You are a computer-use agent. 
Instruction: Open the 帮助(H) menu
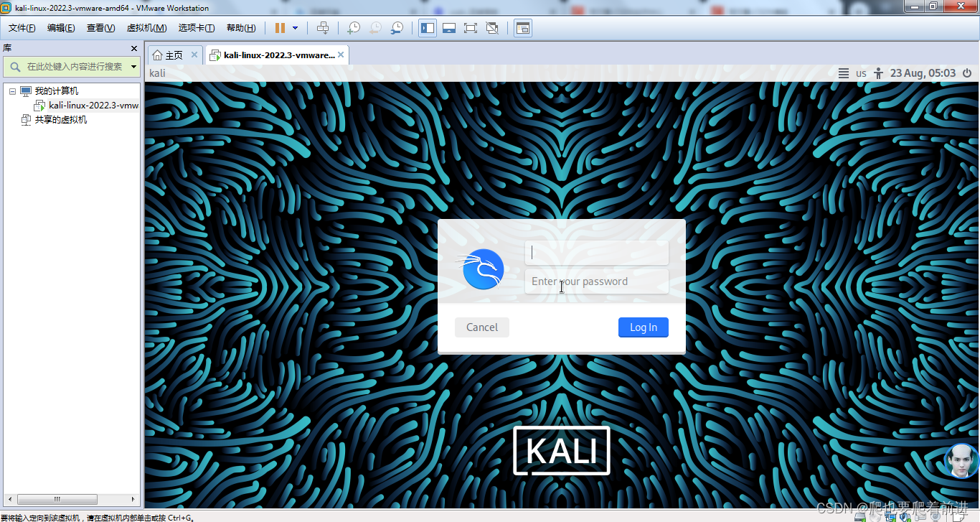coord(241,28)
